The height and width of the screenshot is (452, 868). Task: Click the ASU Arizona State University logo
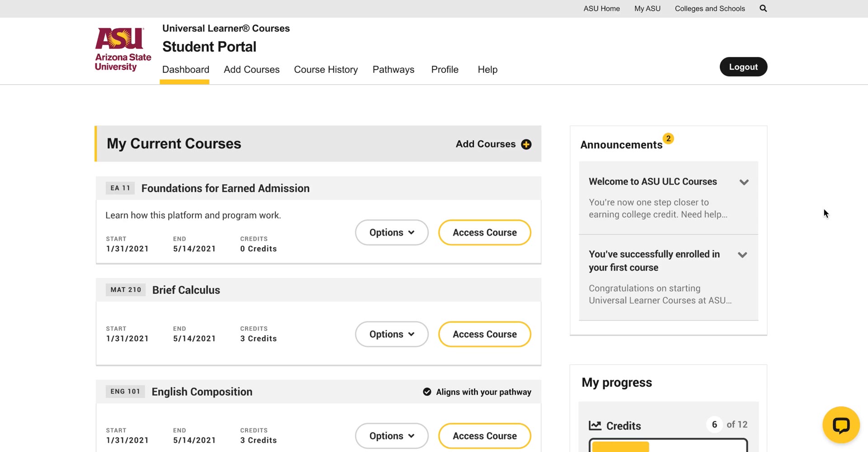pos(123,49)
